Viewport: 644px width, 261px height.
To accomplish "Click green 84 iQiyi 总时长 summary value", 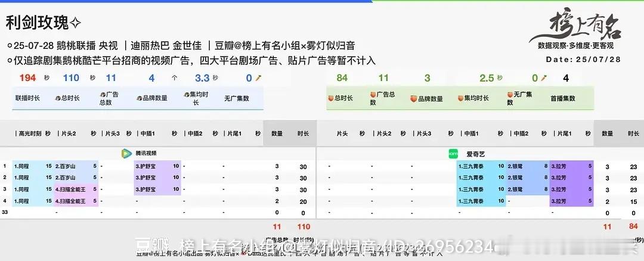I will click(342, 78).
